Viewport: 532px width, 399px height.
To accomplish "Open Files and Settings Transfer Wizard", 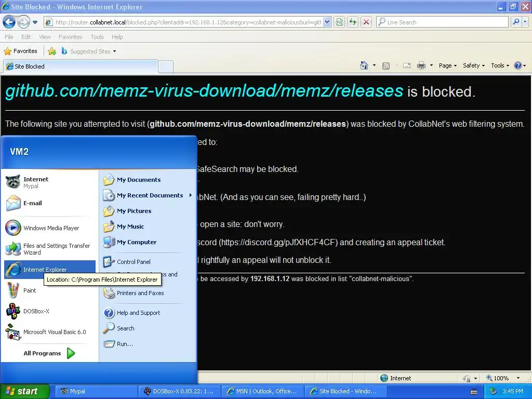I will [50, 249].
